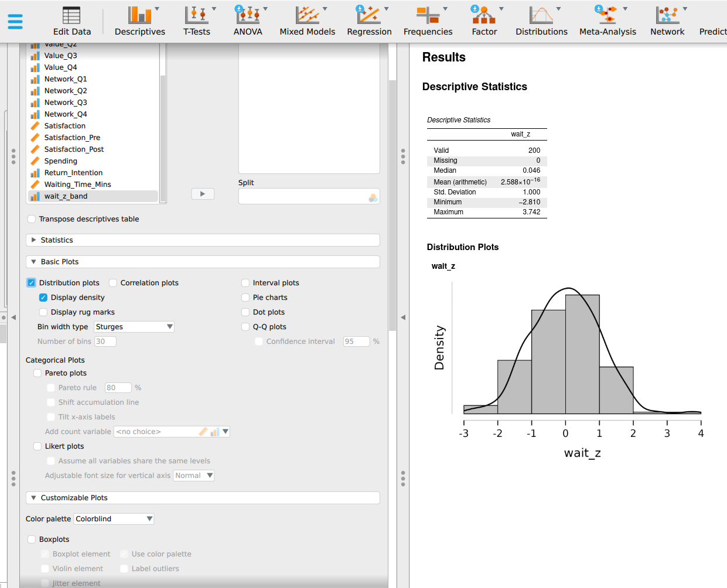This screenshot has width=727, height=588.
Task: Open the Add count variable dropdown
Action: point(172,432)
